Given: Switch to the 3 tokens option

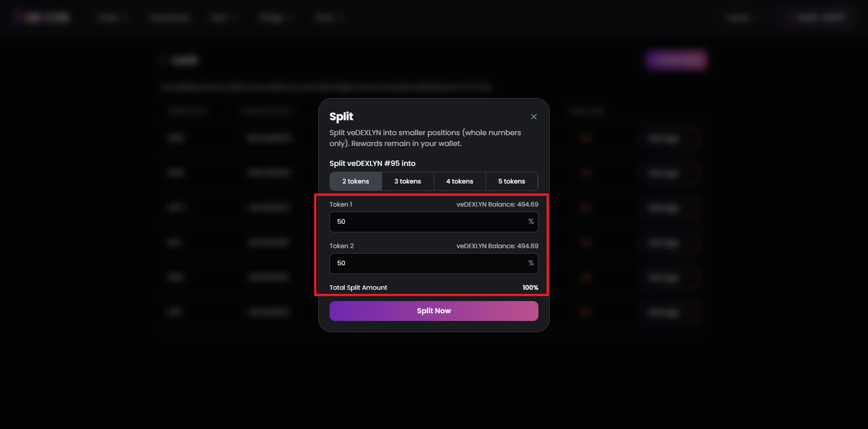Looking at the screenshot, I should (407, 181).
